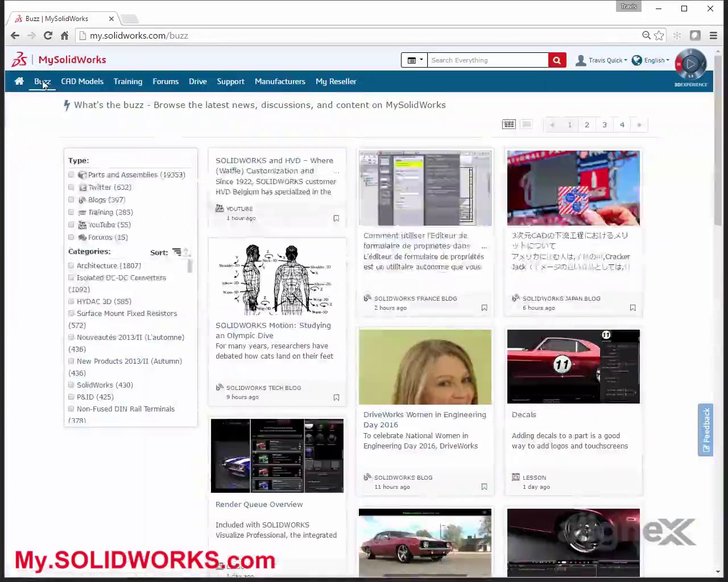Expand the Travis Quick account menu

(607, 60)
